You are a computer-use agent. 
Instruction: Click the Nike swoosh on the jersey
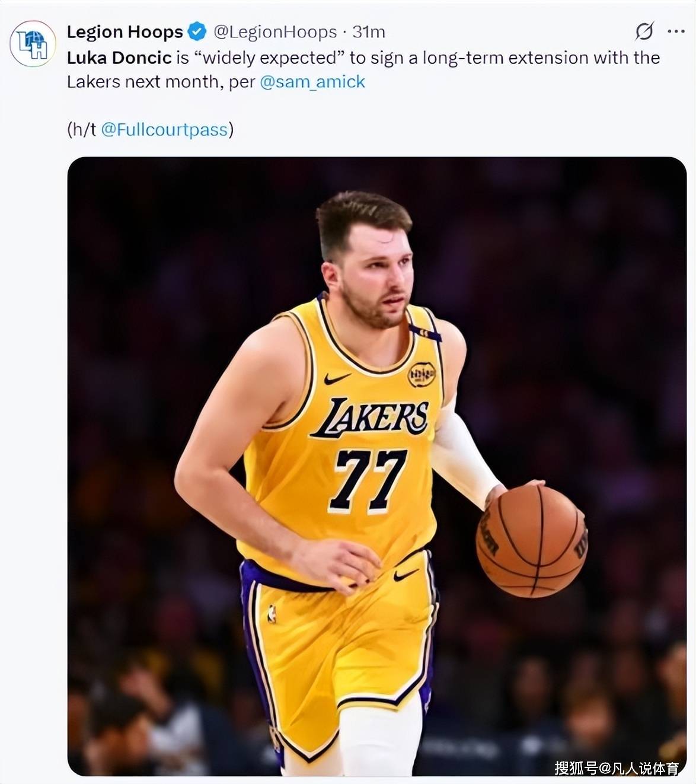[x=337, y=378]
